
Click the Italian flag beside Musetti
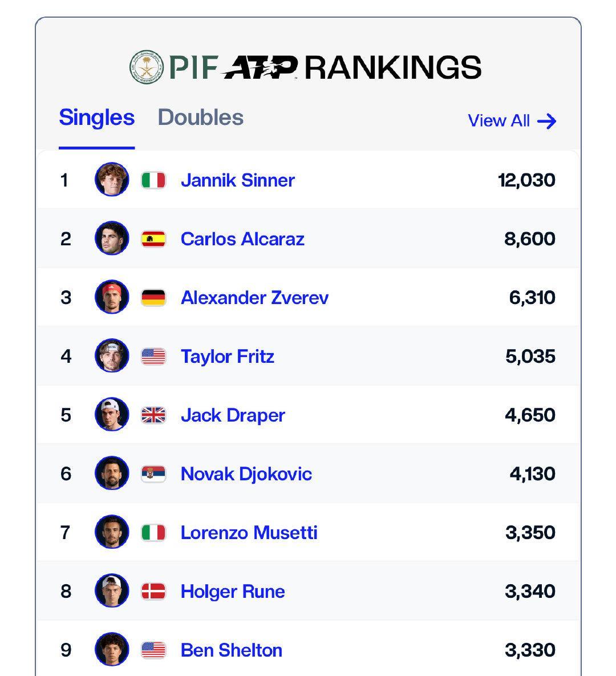coord(153,533)
